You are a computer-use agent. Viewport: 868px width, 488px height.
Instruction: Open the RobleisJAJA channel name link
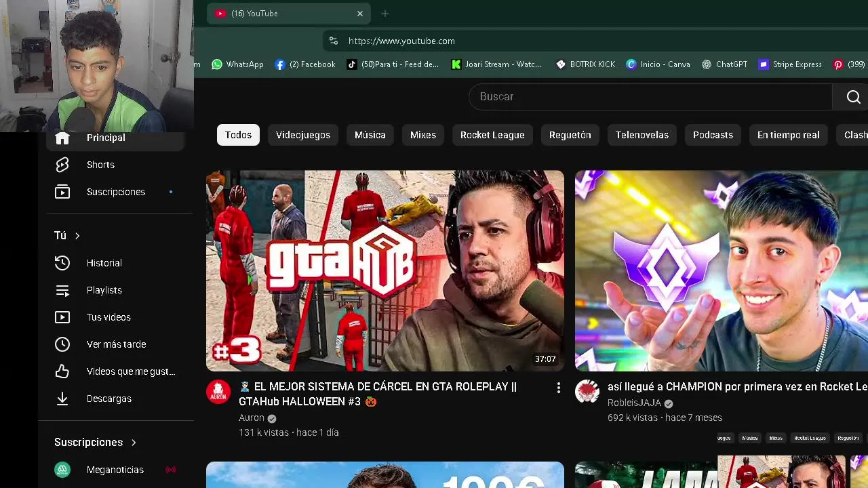pyautogui.click(x=634, y=403)
